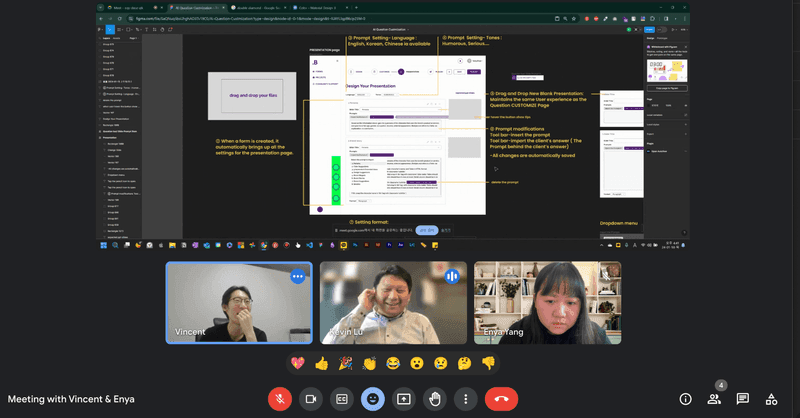800x418 pixels.
Task: Send the thumbs down emoji reaction
Action: coord(489,362)
